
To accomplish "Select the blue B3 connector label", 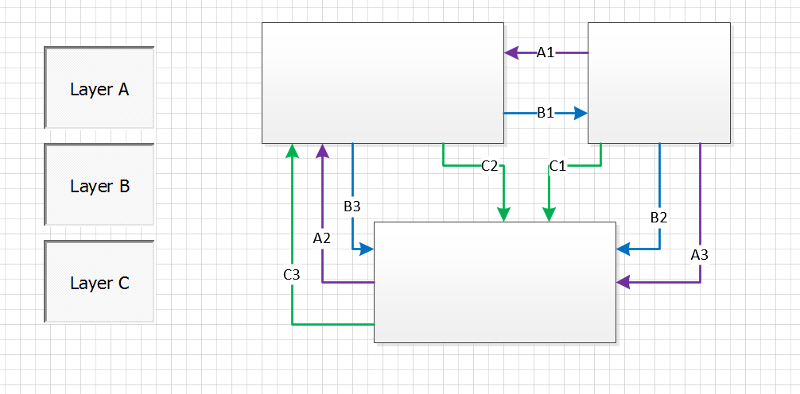I will click(352, 207).
